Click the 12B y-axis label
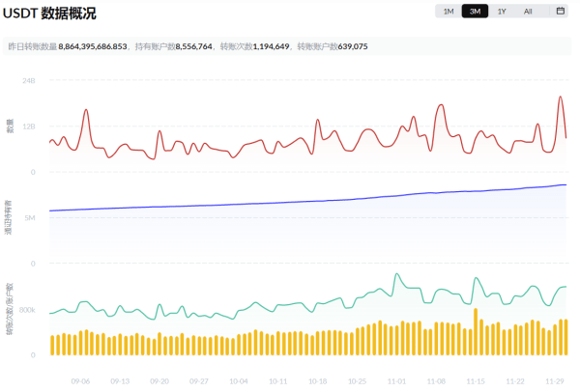The height and width of the screenshot is (392, 580). pos(29,126)
